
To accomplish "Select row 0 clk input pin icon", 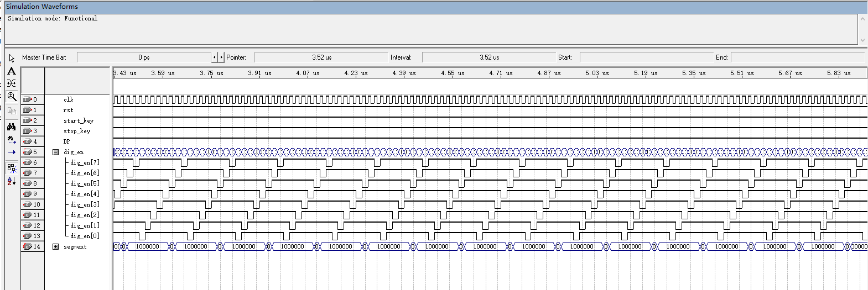I will pos(28,100).
